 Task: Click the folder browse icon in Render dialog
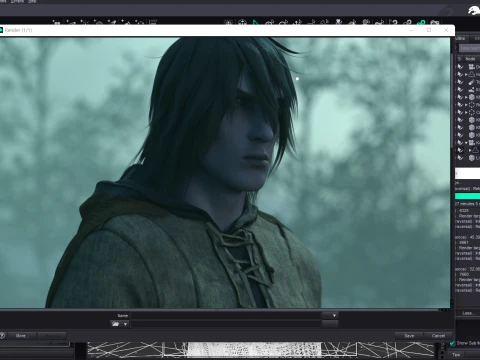coord(115,324)
